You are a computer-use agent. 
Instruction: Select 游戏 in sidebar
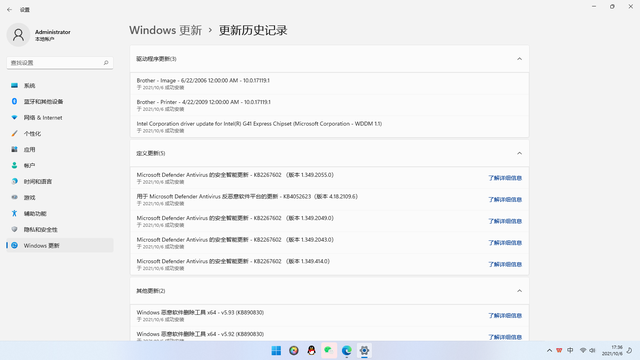[x=60, y=198]
